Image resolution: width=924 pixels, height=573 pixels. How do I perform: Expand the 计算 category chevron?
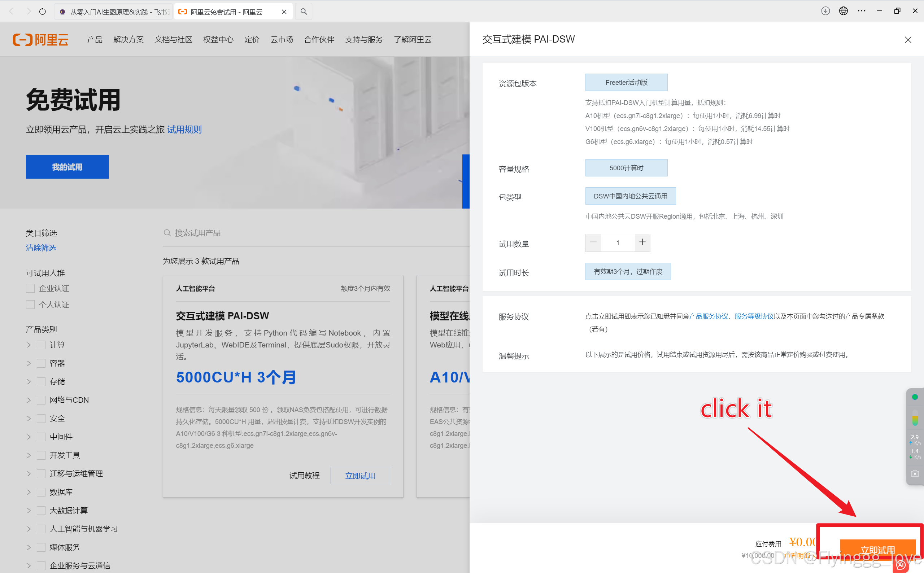[x=29, y=345]
